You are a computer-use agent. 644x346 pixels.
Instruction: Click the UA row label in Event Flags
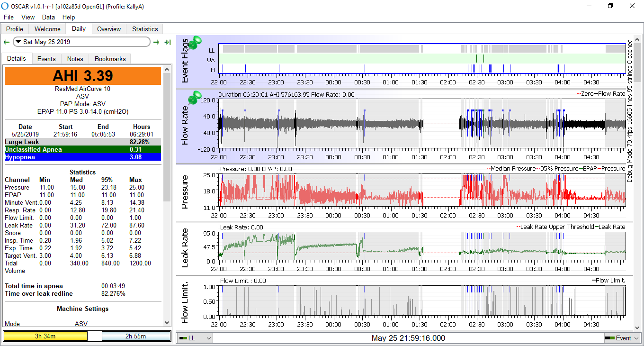coord(211,60)
